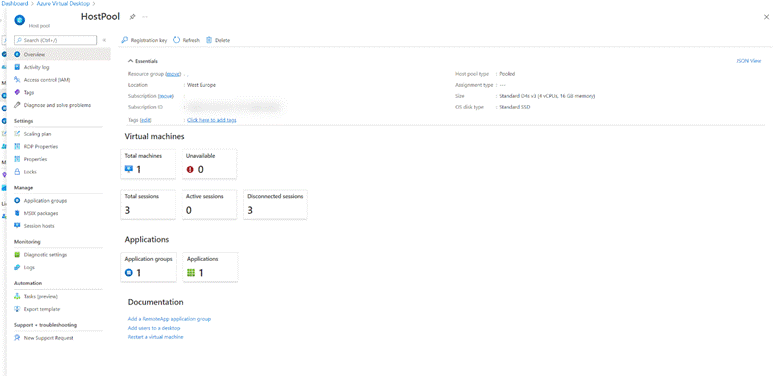Open the ellipsis menu beside HostPool title
The height and width of the screenshot is (376, 780).
coord(145,16)
